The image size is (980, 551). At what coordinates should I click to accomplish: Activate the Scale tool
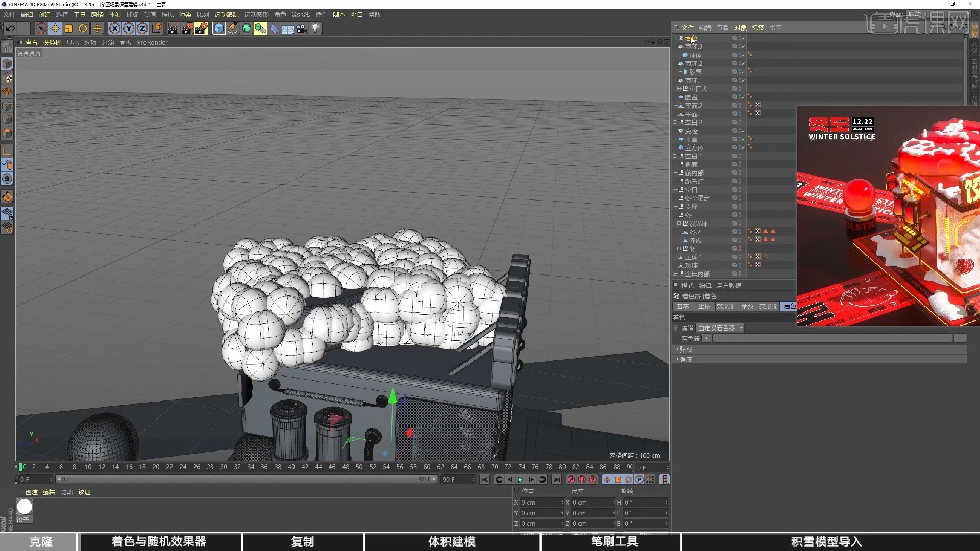coord(69,29)
